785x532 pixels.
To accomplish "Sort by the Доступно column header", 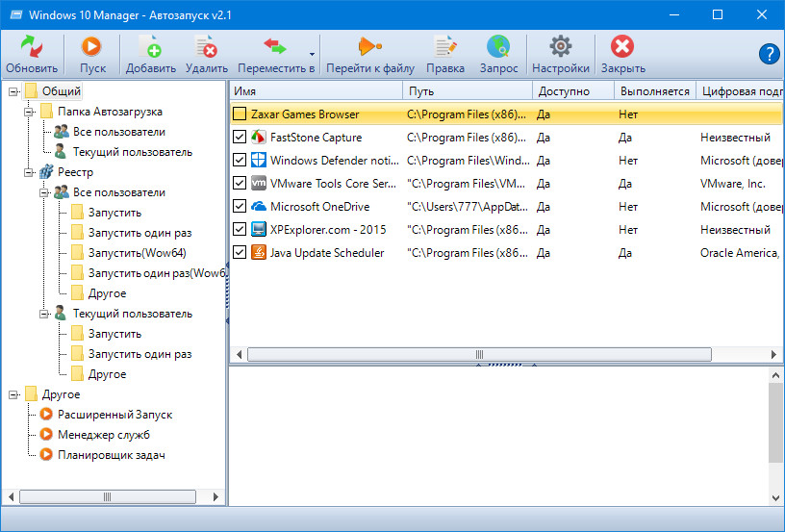I will tap(573, 91).
